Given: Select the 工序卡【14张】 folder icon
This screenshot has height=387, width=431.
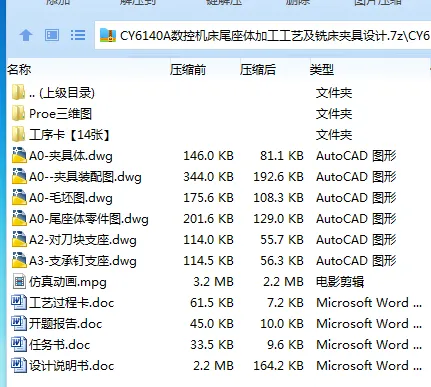Looking at the screenshot, I should pyautogui.click(x=18, y=134).
